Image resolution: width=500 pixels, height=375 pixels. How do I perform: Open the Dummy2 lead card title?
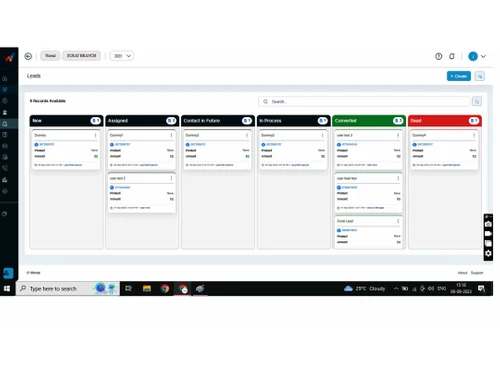[268, 135]
